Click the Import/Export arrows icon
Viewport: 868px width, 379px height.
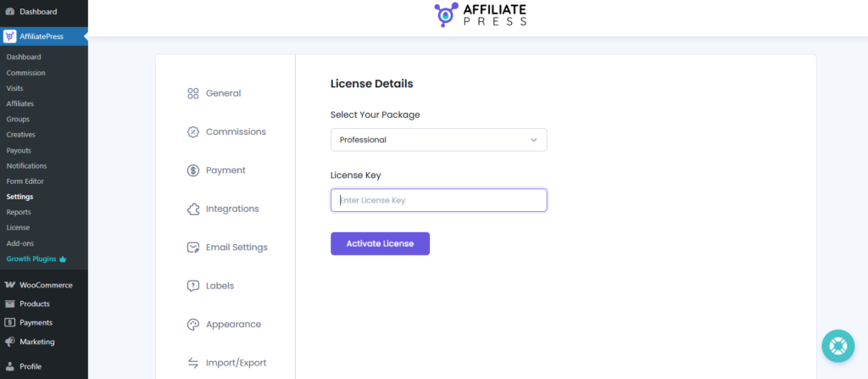point(193,363)
